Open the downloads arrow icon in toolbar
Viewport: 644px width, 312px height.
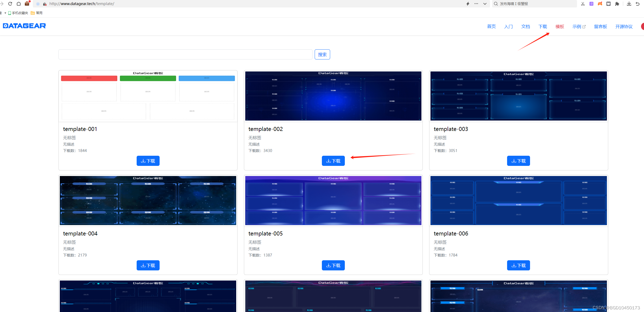click(629, 4)
